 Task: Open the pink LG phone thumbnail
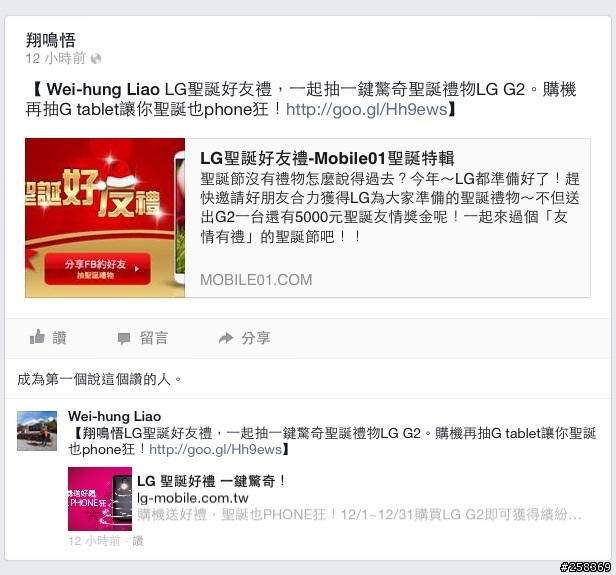click(100, 499)
